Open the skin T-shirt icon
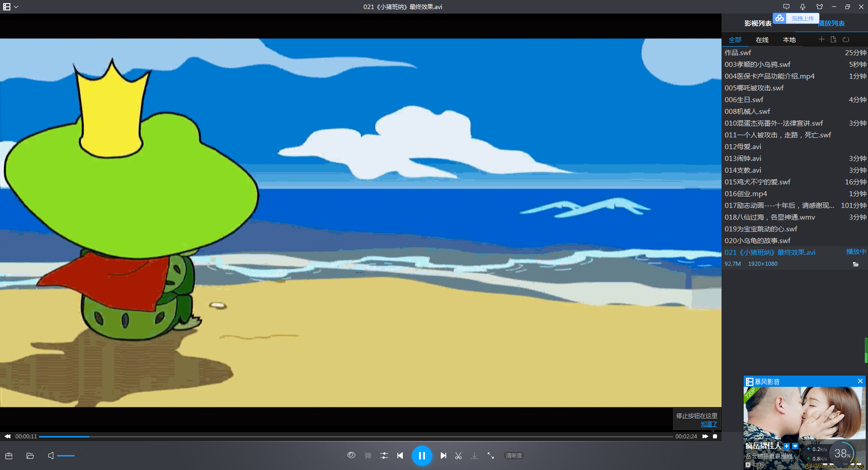 [820, 7]
